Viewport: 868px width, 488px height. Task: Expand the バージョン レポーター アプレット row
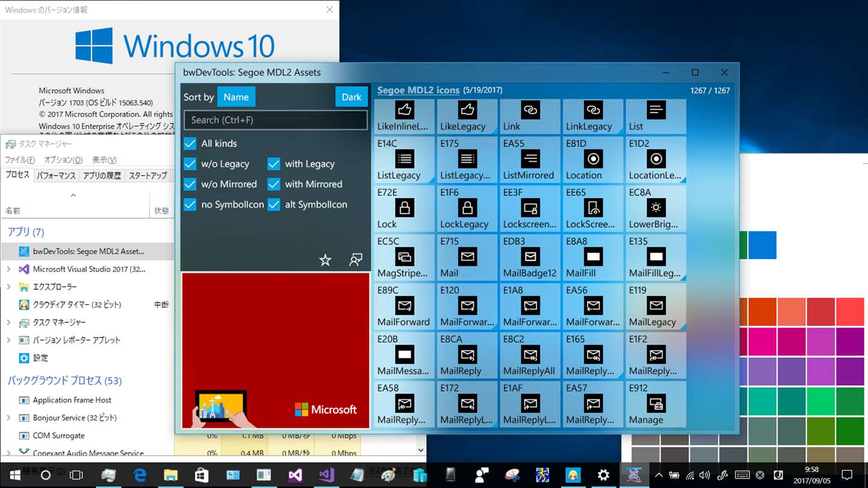click(8, 340)
